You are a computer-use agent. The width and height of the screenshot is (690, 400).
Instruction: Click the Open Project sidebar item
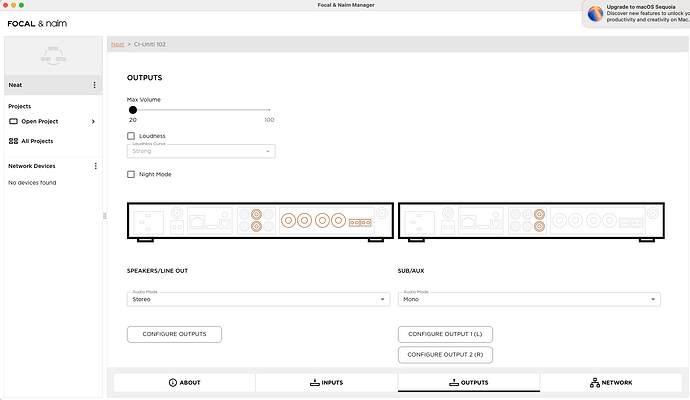coord(52,121)
